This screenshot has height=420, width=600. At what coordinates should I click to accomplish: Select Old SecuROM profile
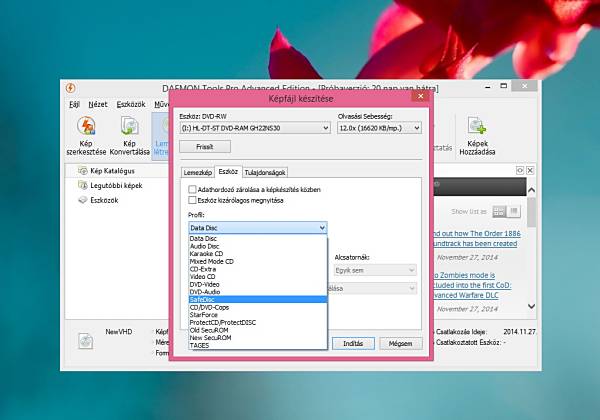[x=258, y=330]
